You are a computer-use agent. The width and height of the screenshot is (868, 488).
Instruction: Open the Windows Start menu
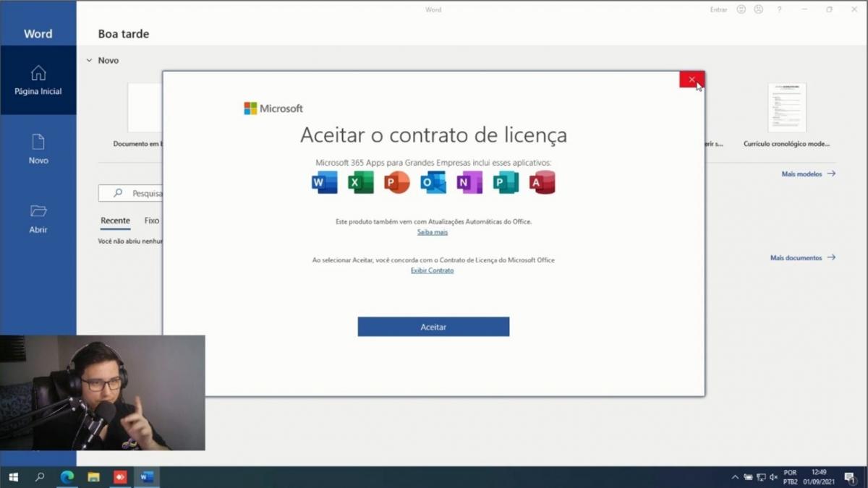pyautogui.click(x=13, y=477)
